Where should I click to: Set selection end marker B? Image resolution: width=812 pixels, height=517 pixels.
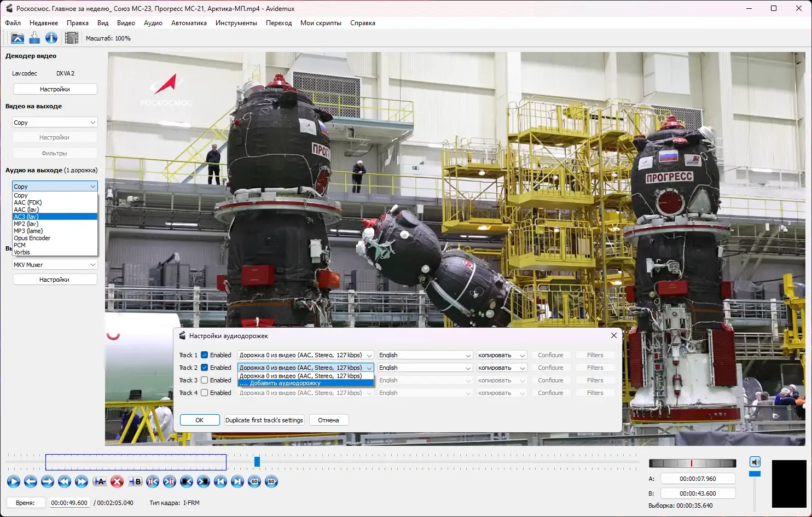(x=135, y=481)
